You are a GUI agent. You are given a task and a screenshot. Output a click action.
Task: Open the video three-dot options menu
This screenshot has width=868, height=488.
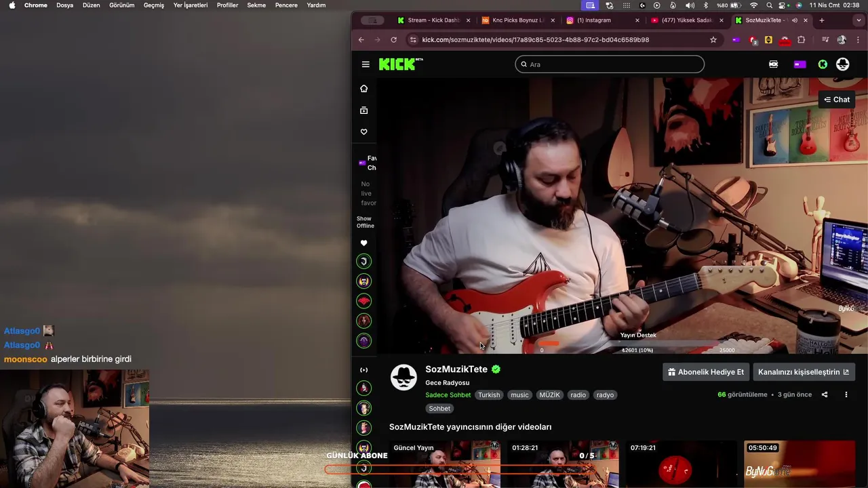(x=846, y=394)
